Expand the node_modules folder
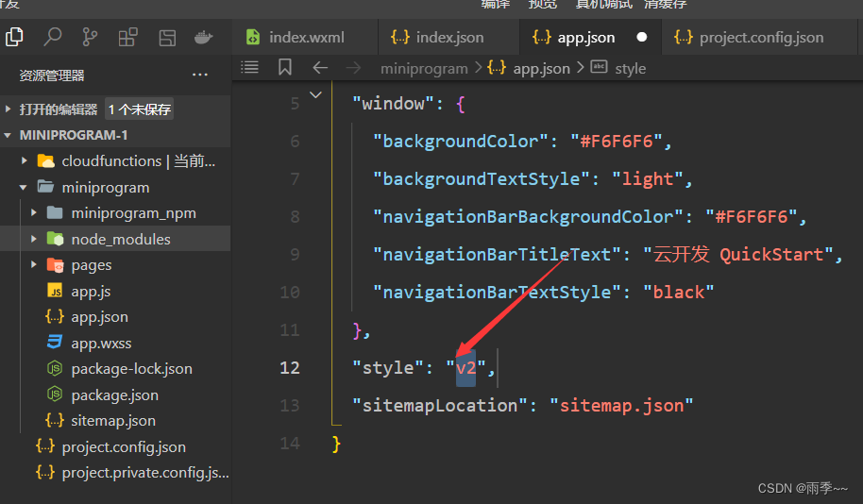This screenshot has height=504, width=863. click(x=34, y=239)
